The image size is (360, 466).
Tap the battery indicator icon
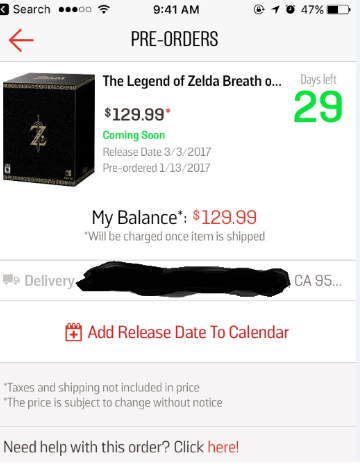[339, 10]
